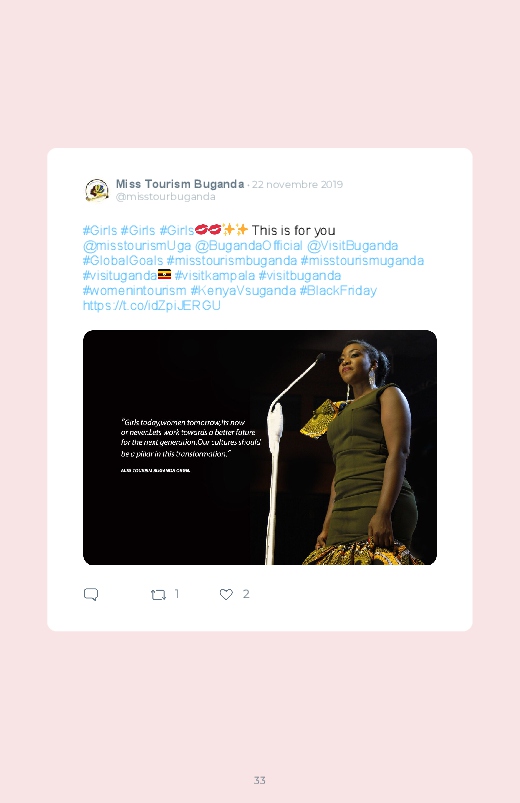The height and width of the screenshot is (803, 520).
Task: Click the retweet arrows icon
Action: click(158, 595)
